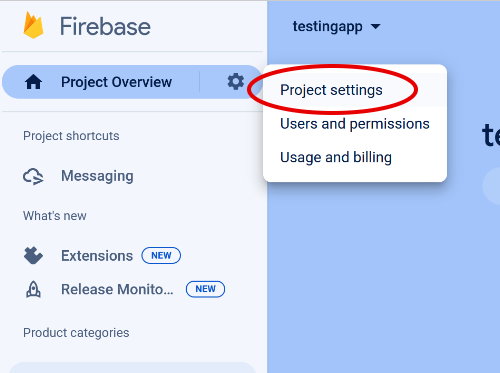This screenshot has height=373, width=500.
Task: Choose Users and permissions menu item
Action: click(x=355, y=124)
